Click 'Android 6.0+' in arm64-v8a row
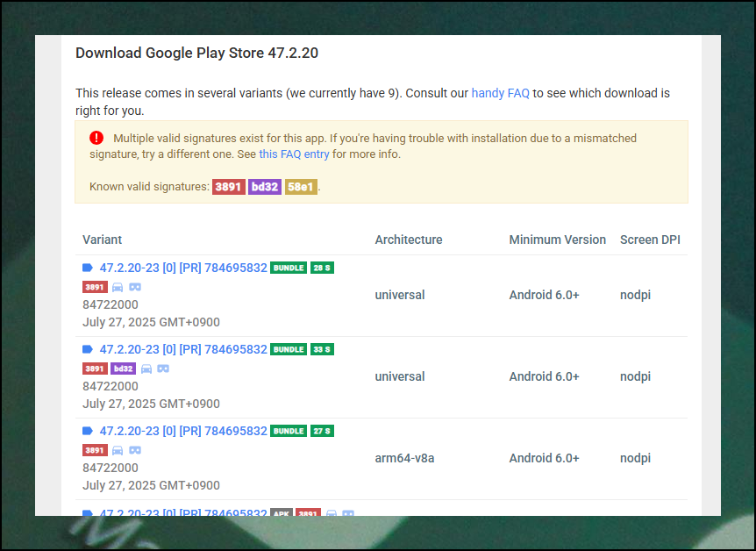The image size is (756, 551). pos(545,458)
